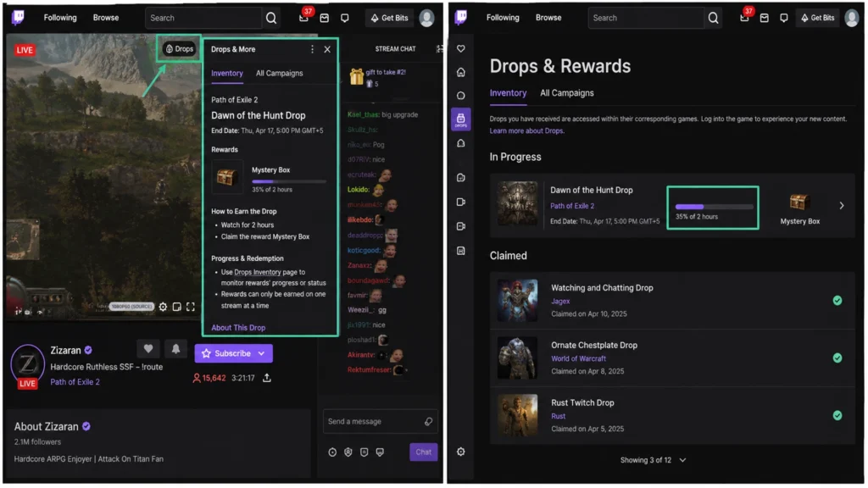The image size is (868, 488).
Task: Click the purple Chat send button
Action: coord(424,452)
